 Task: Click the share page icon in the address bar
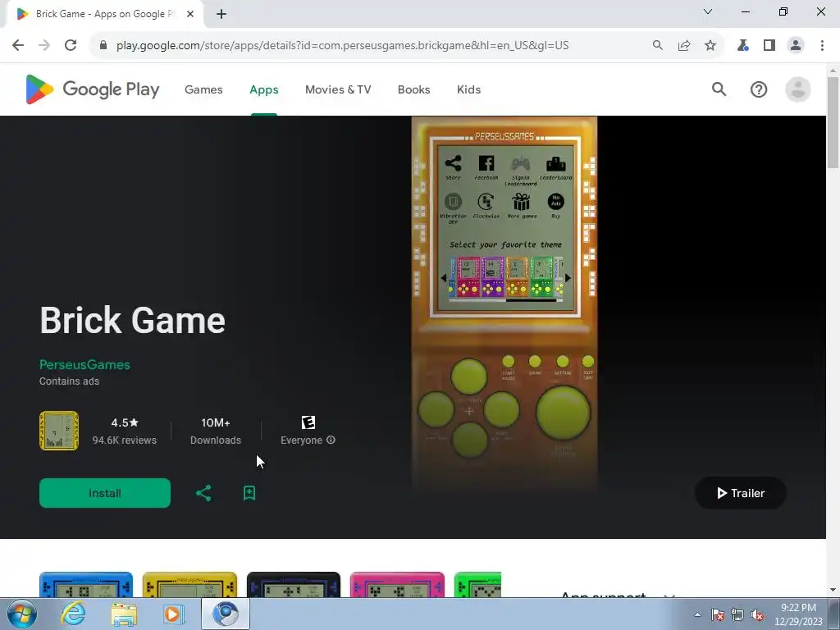coord(684,45)
